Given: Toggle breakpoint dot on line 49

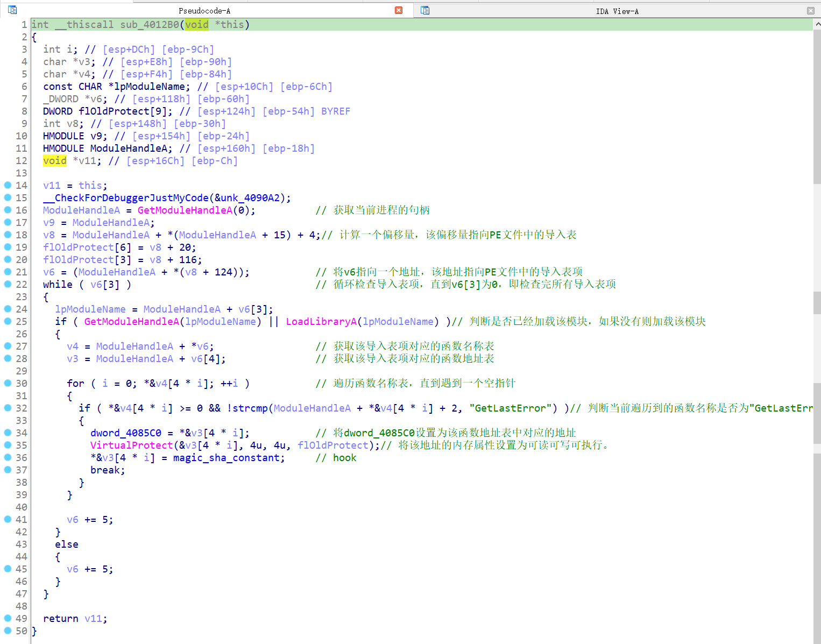Looking at the screenshot, I should (8, 618).
